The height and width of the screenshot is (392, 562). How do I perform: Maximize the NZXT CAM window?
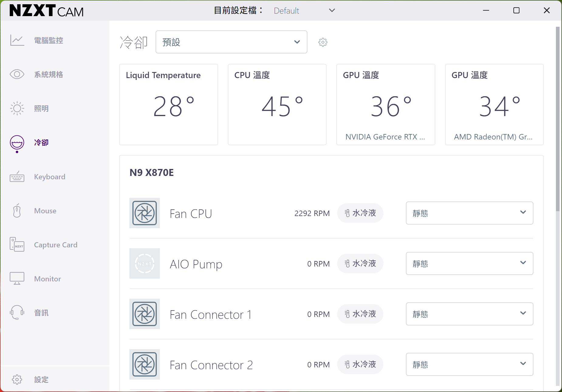pyautogui.click(x=516, y=11)
